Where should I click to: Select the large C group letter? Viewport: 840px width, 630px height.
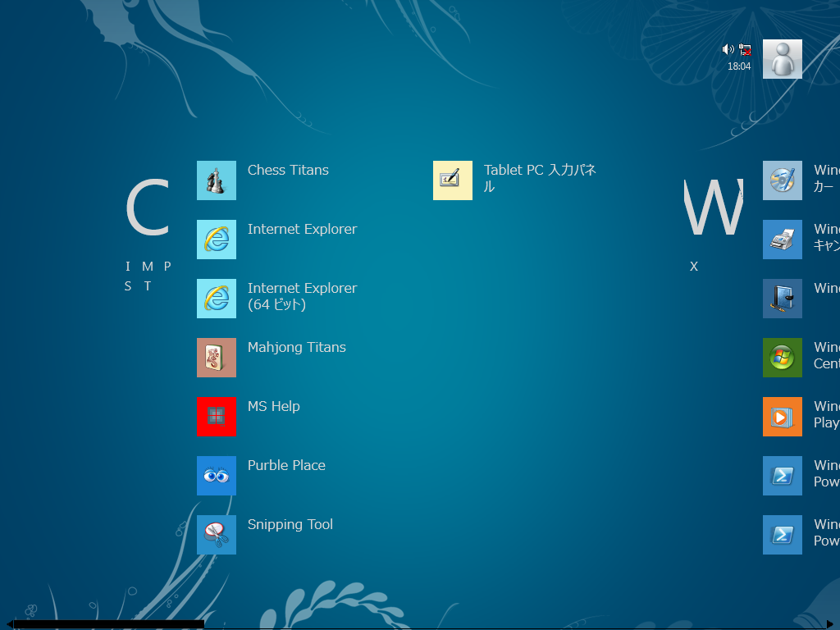point(148,208)
